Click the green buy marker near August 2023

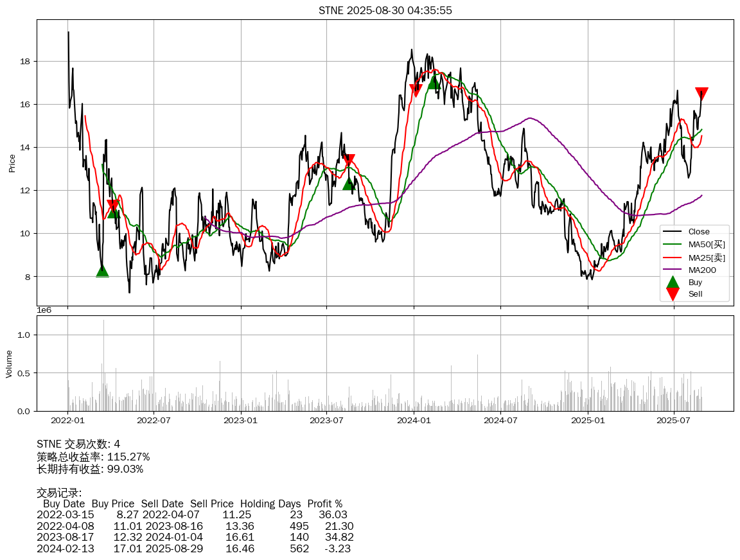(x=349, y=184)
